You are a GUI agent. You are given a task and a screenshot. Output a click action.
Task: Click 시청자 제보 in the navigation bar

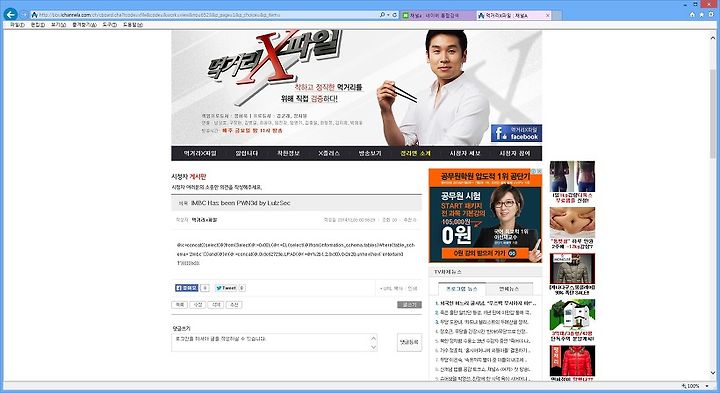pos(465,153)
